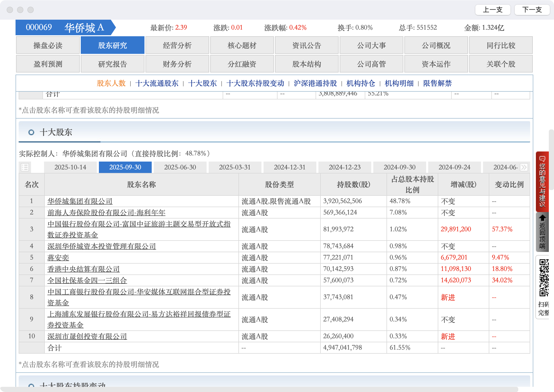Screen dimensions: 554x392
Task: Open the 财务分析 menu section
Action: (177, 64)
